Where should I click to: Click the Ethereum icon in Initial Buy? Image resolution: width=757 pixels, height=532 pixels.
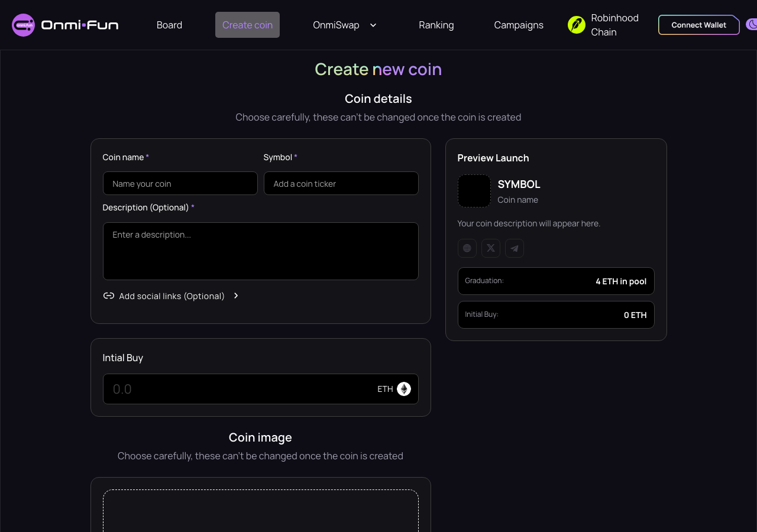pos(404,389)
